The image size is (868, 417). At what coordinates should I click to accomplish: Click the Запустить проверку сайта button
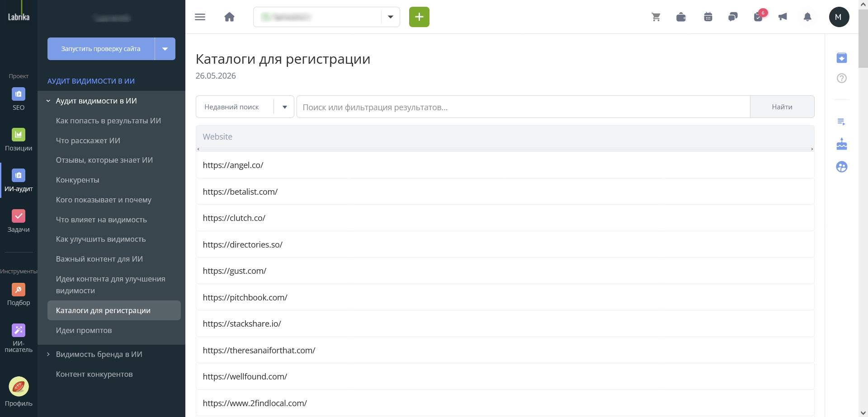coord(101,49)
